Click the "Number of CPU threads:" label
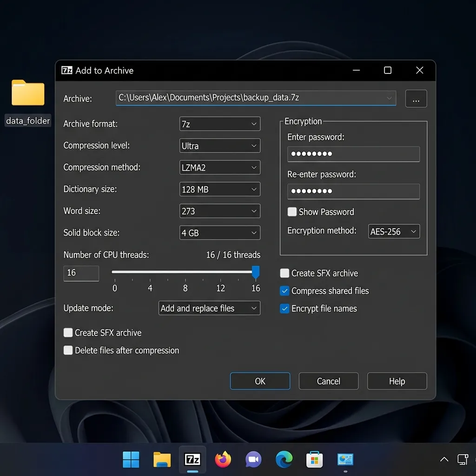Viewport: 476px width, 476px height. (x=106, y=255)
